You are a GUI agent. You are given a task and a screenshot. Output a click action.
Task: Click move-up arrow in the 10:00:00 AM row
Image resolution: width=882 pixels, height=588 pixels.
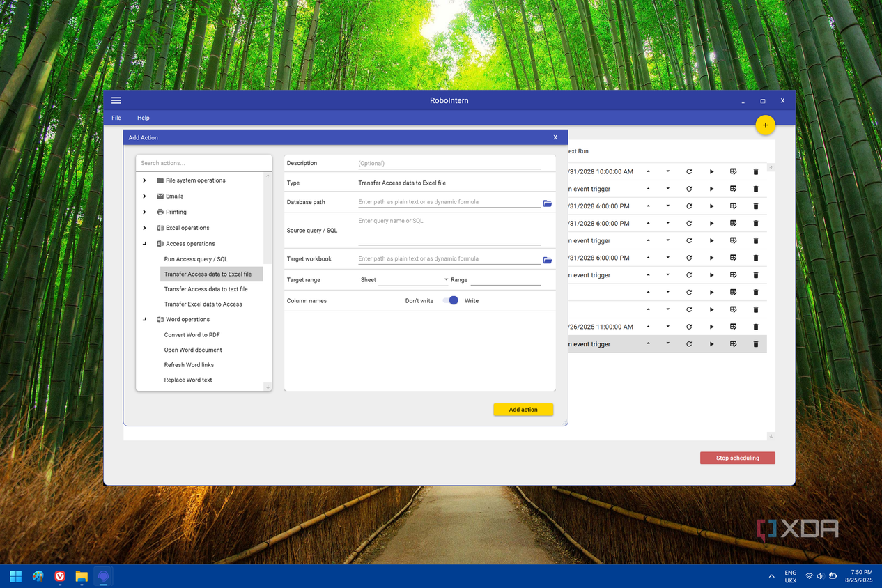tap(649, 171)
